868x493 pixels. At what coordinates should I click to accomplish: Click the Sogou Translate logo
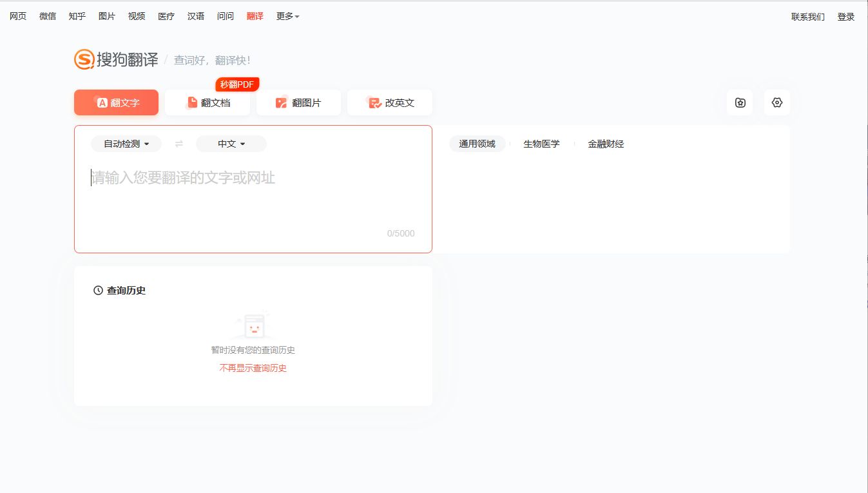tap(116, 60)
